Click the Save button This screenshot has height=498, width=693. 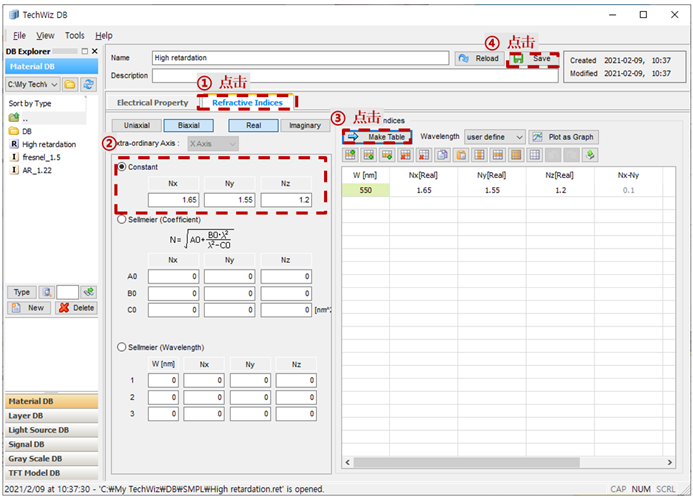tap(533, 59)
